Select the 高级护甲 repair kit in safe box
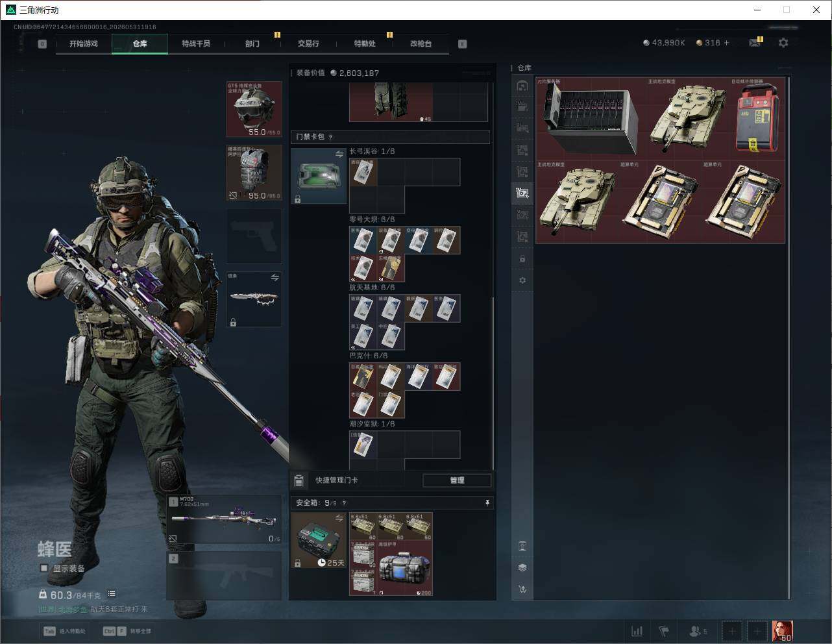Screen dimensions: 832x644 click(405, 568)
